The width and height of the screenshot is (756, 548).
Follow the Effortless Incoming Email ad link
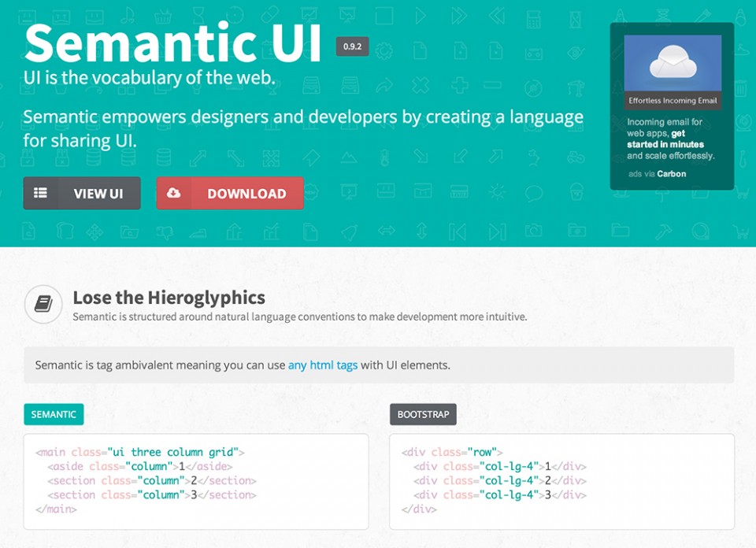click(672, 101)
